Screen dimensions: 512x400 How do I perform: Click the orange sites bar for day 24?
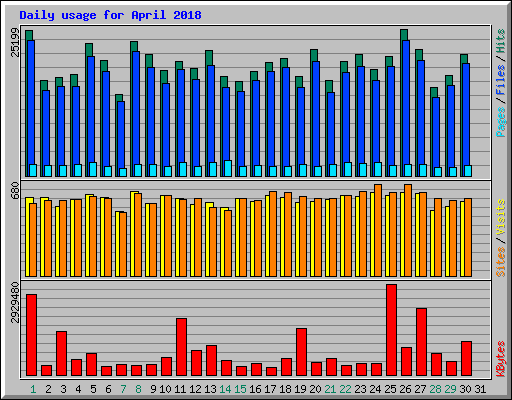(x=378, y=230)
